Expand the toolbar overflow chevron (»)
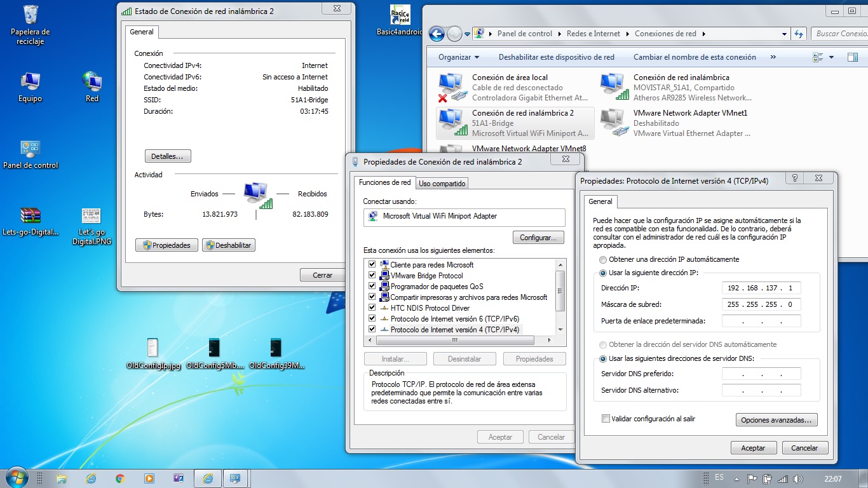 click(x=773, y=57)
